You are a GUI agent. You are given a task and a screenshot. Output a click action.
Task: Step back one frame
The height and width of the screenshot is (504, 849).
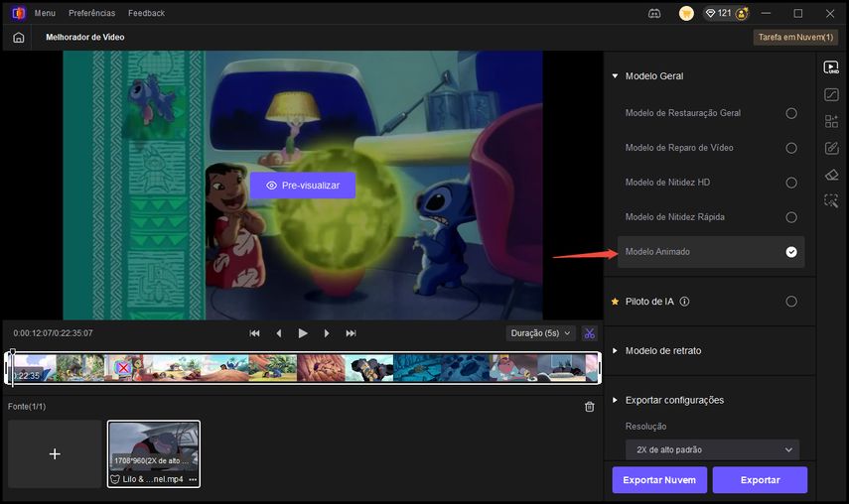pos(279,333)
